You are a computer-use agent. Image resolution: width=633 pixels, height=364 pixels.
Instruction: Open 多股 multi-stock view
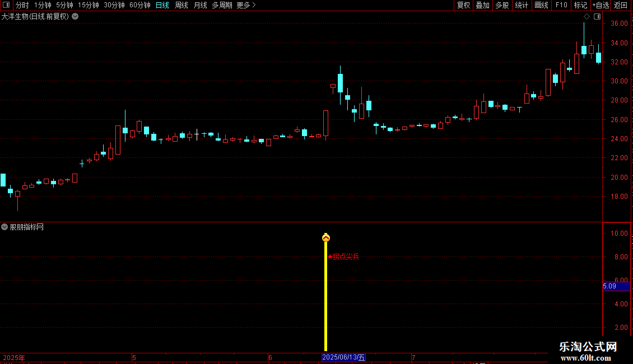502,5
